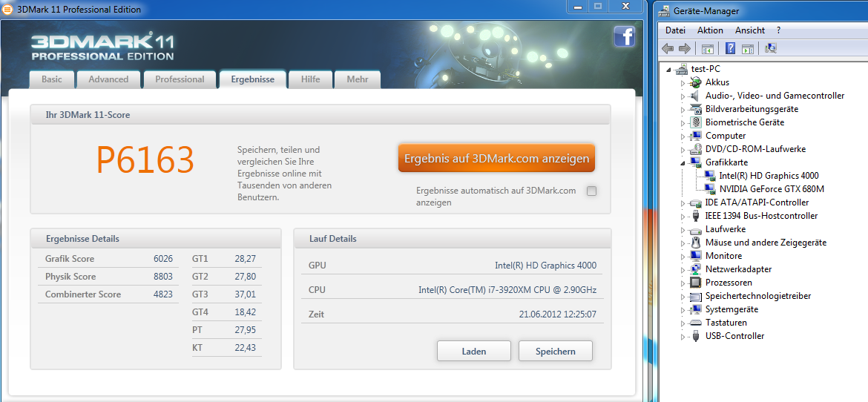Click the 3DMark 11 title bar app icon

[x=7, y=9]
